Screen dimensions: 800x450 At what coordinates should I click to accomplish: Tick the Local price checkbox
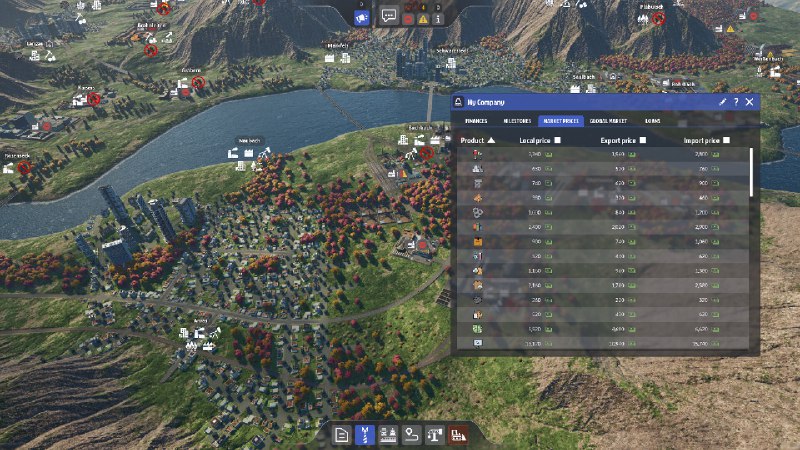558,141
